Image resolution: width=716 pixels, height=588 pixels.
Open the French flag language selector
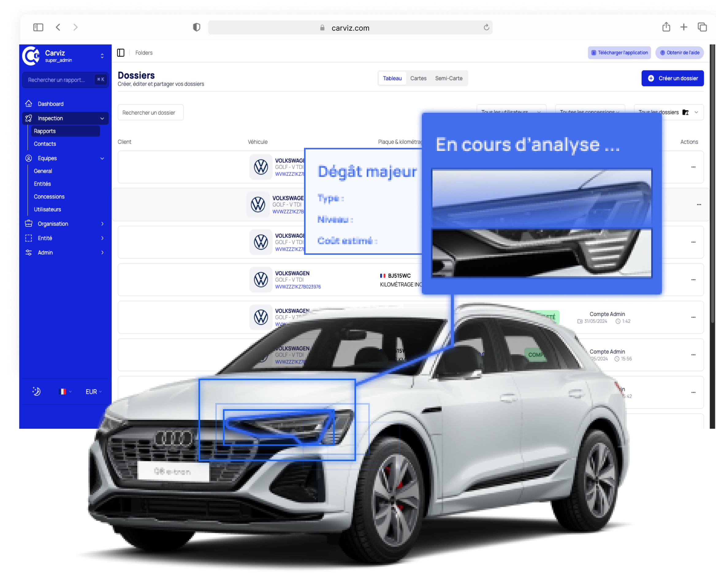click(x=65, y=392)
